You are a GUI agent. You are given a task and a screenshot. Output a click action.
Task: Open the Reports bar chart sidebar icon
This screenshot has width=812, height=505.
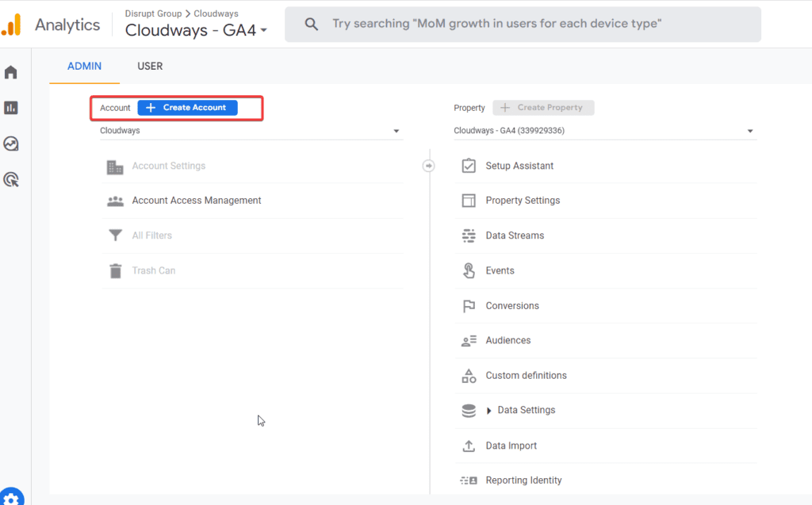pyautogui.click(x=11, y=108)
